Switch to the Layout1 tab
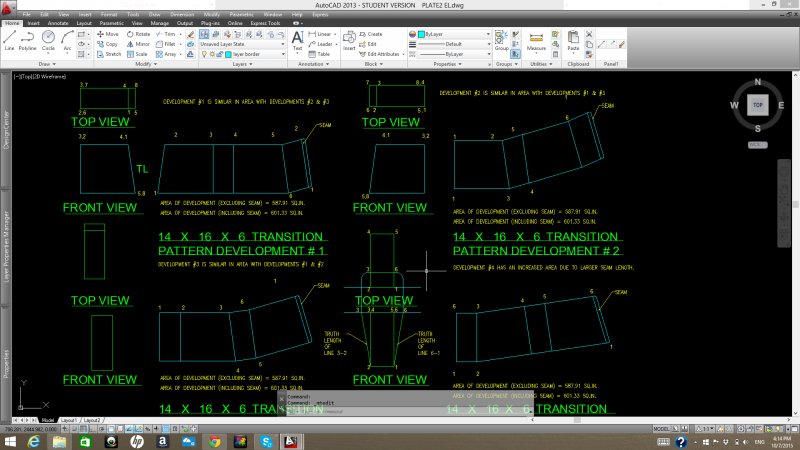Image resolution: width=800 pixels, height=450 pixels. [69, 420]
